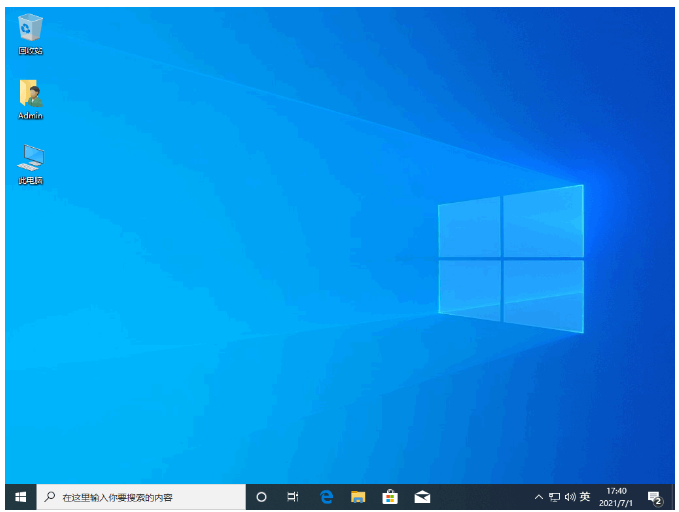The image size is (679, 512).
Task: Open the volume control speaker icon
Action: [x=570, y=497]
